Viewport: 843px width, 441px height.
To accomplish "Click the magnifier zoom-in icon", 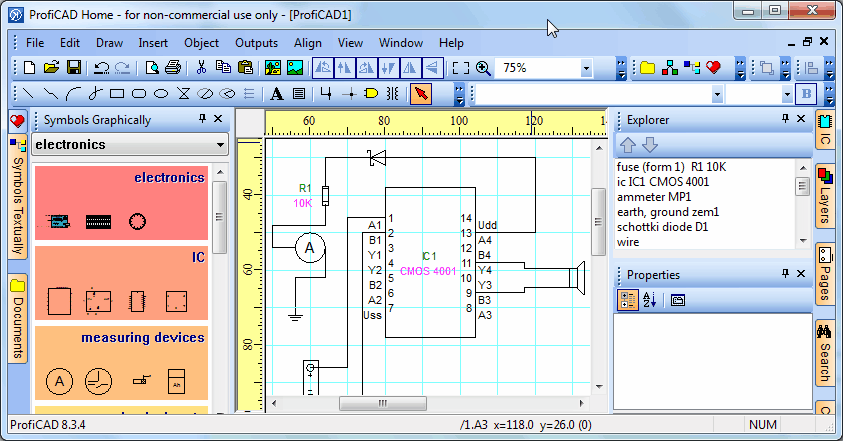I will pos(483,68).
